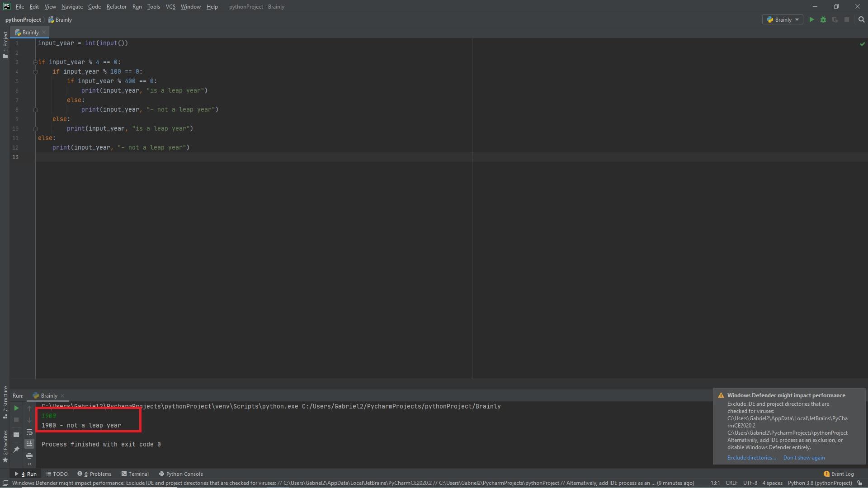868x488 pixels.
Task: Toggle soft-wrap in the Run console
Action: [29, 432]
